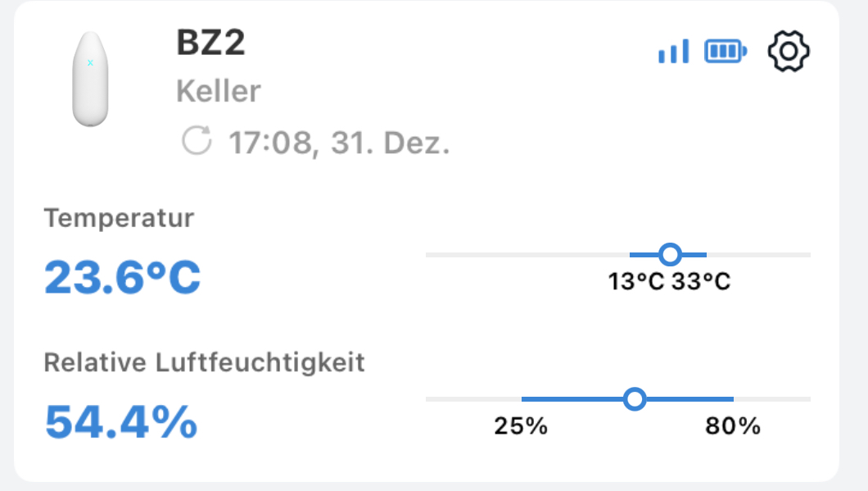The height and width of the screenshot is (491, 868).
Task: Click the blue humidity range bar left of the handle
Action: [572, 399]
